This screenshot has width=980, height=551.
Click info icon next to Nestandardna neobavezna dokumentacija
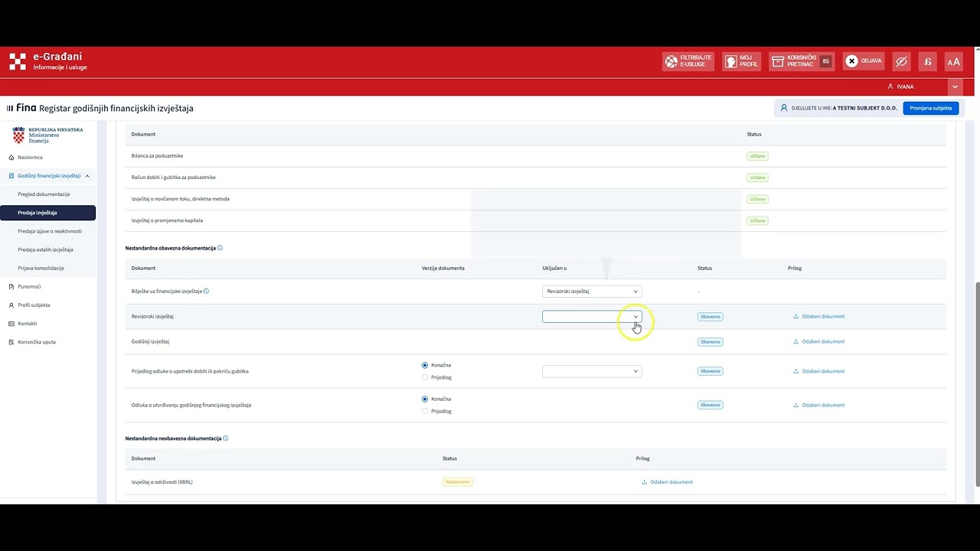[225, 439]
